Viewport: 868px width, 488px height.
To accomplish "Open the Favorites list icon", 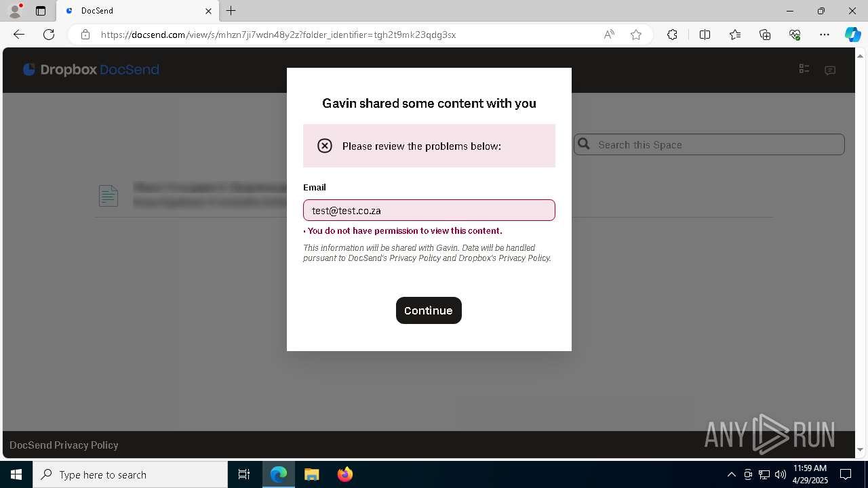I will pos(735,35).
